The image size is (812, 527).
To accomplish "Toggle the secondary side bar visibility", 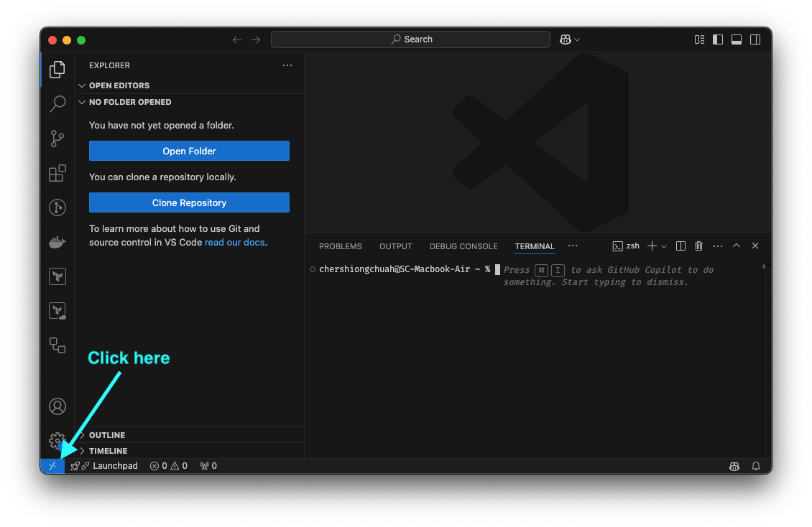I will 755,39.
